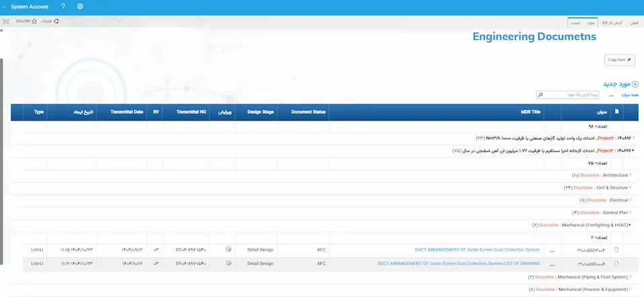Click the Engineering Documetns page title
Image resolution: width=644 pixels, height=297 pixels.
534,36
